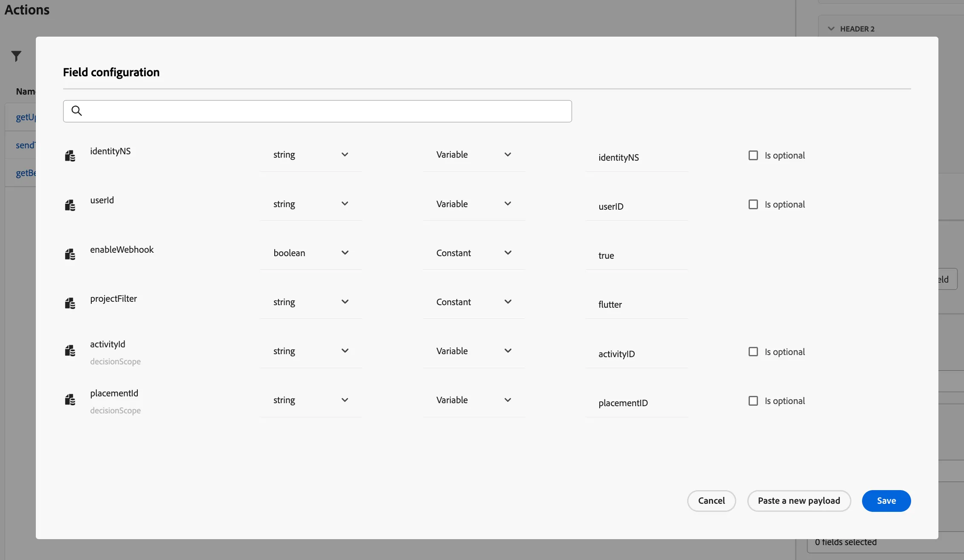
Task: Click the projectFilter field icon
Action: pos(70,303)
